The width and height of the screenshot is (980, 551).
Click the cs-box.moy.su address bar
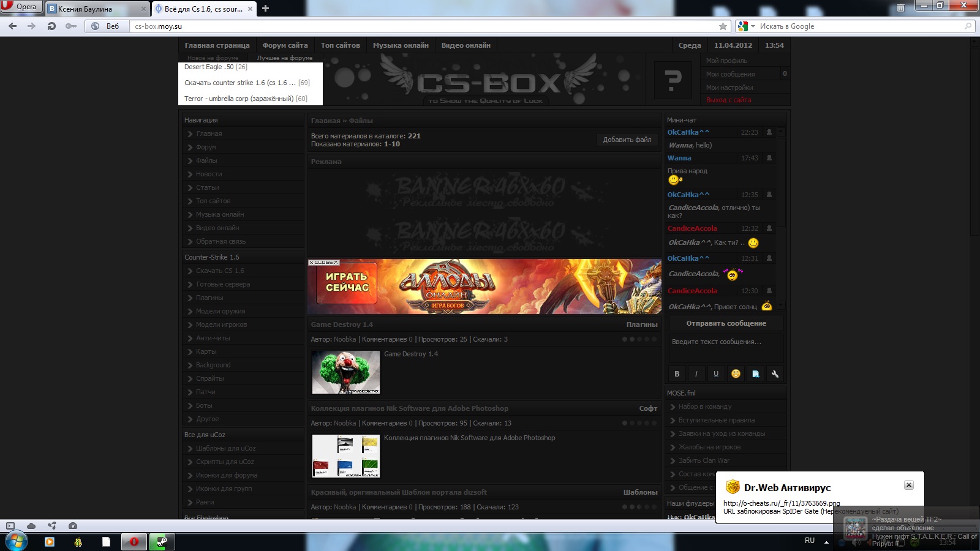pos(423,26)
